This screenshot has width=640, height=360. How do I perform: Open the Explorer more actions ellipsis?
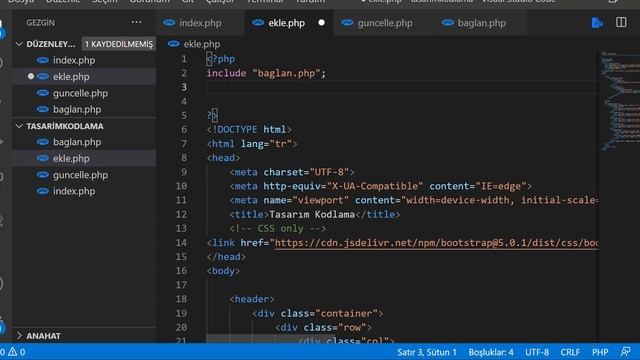[136, 22]
